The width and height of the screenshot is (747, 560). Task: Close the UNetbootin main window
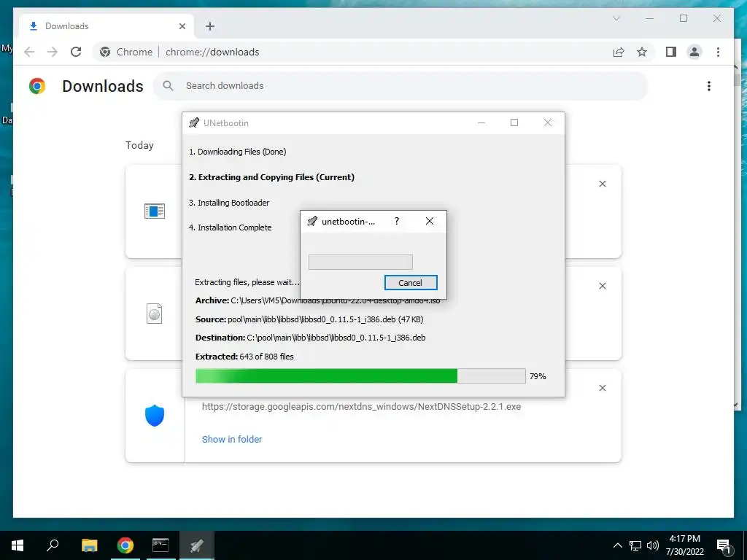547,122
